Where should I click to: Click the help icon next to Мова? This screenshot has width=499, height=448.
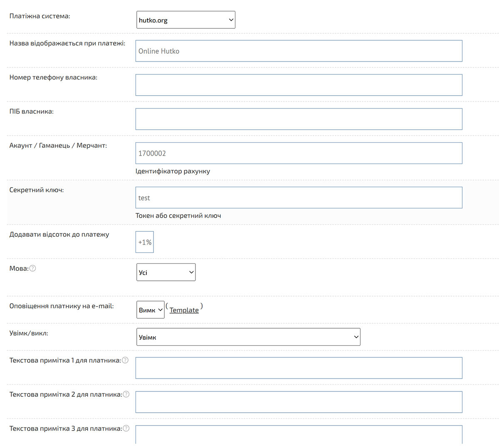tap(33, 268)
